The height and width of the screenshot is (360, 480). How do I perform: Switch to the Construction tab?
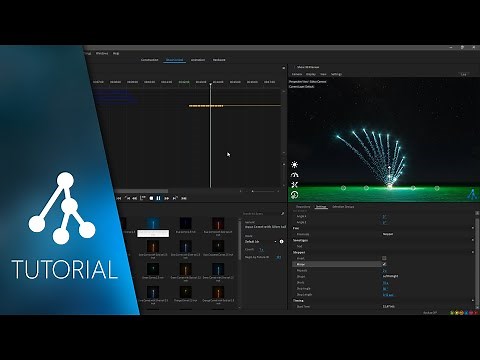click(x=150, y=60)
